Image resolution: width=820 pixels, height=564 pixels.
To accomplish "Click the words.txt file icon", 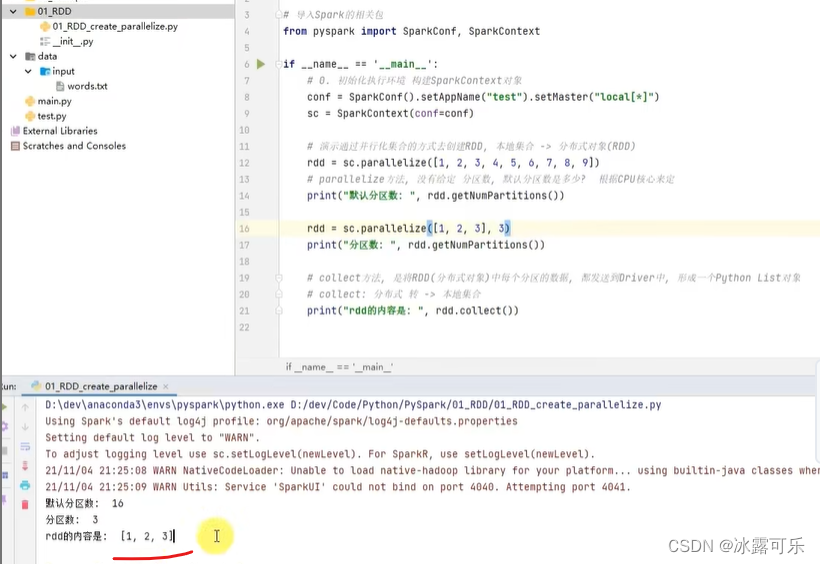I will [60, 86].
